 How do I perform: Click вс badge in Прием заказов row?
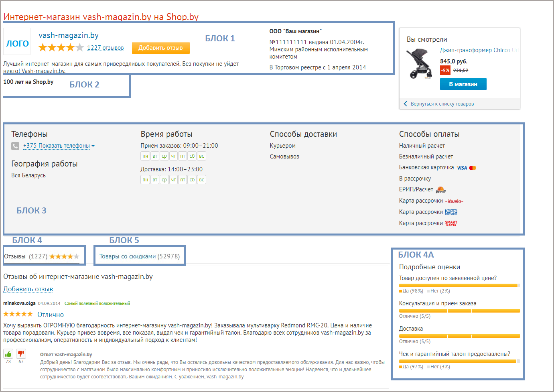(202, 156)
